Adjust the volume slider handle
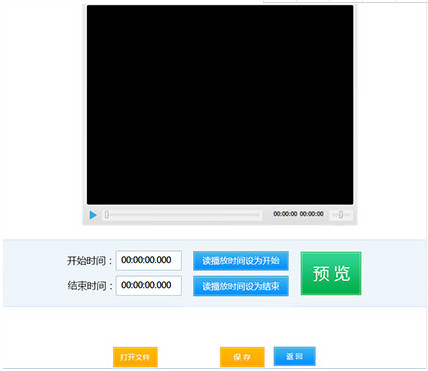 [x=341, y=215]
